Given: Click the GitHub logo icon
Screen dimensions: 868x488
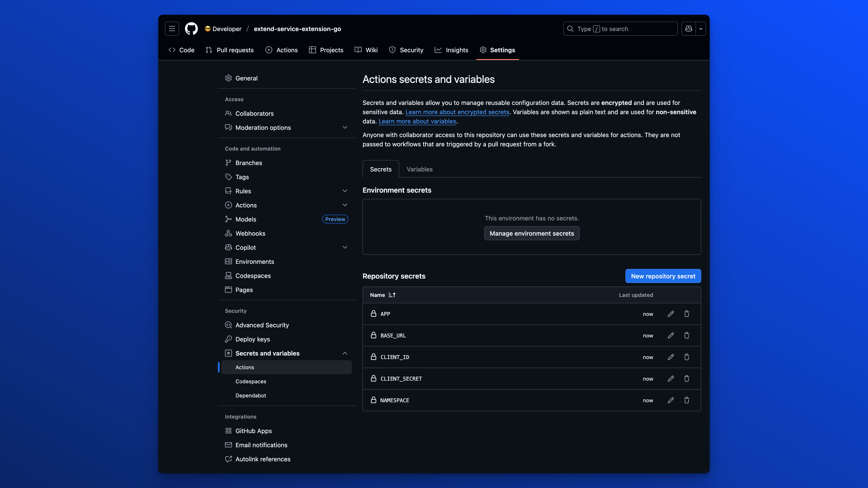Looking at the screenshot, I should pos(191,29).
